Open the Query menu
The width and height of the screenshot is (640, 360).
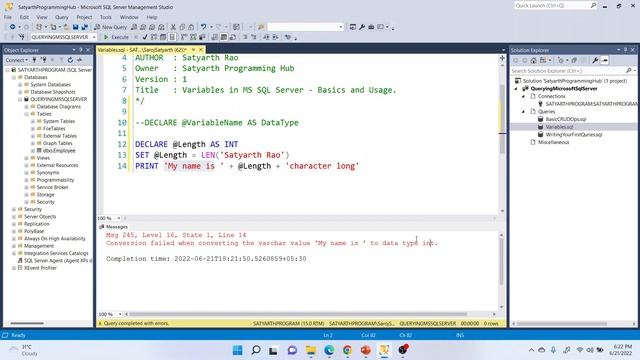(62, 17)
